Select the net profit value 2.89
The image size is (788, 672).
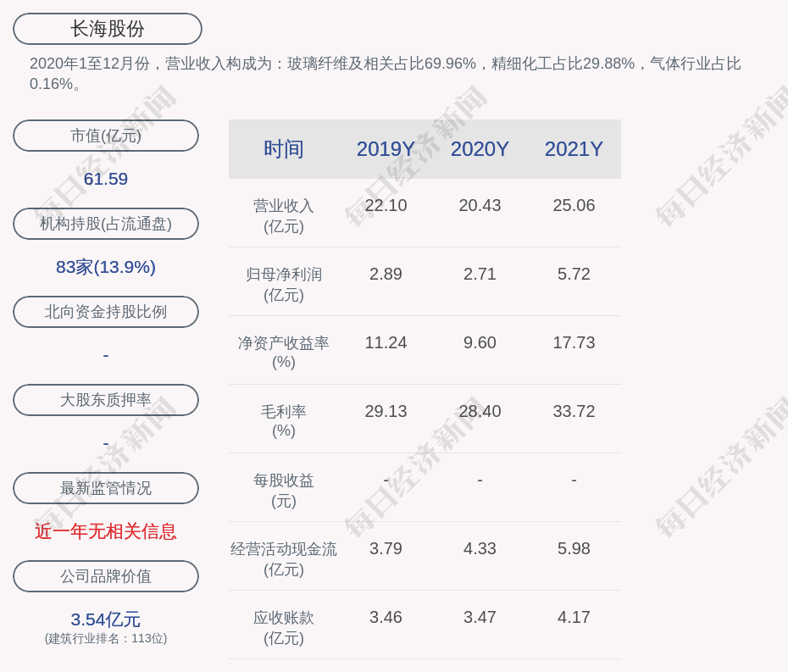pos(386,274)
